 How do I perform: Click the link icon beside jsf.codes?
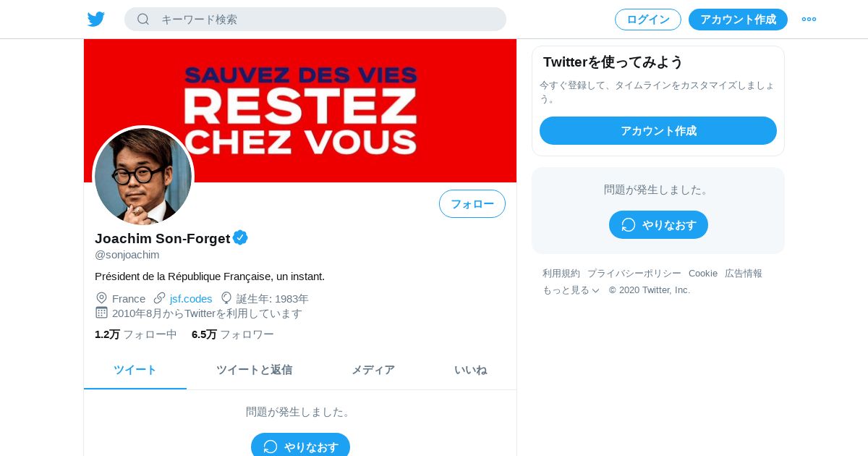pos(159,298)
